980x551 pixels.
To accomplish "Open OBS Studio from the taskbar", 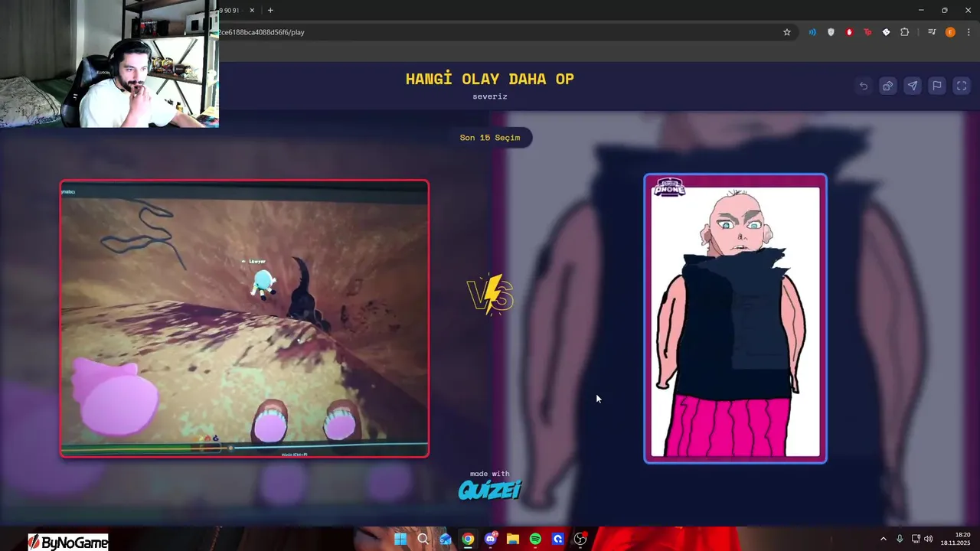I will (x=580, y=539).
